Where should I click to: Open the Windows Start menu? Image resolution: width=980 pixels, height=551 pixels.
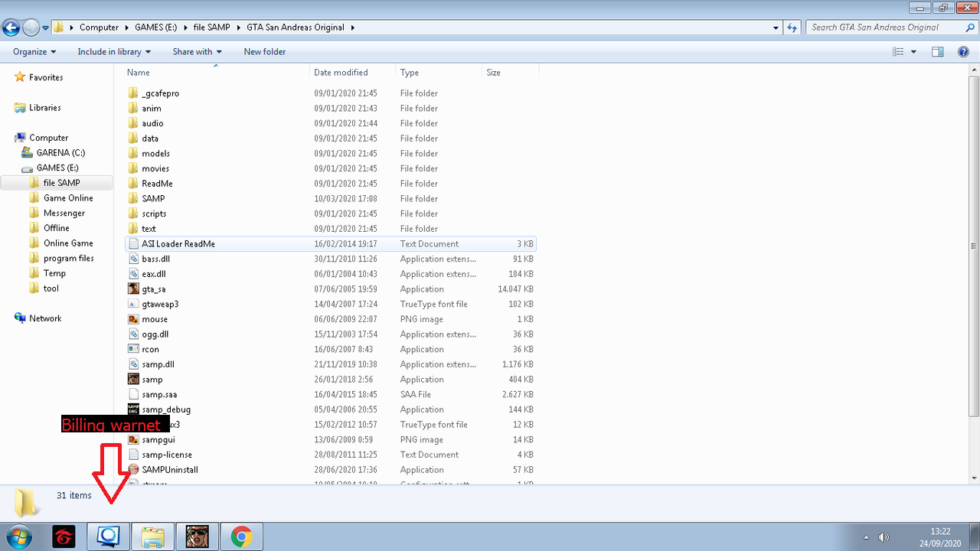point(18,537)
